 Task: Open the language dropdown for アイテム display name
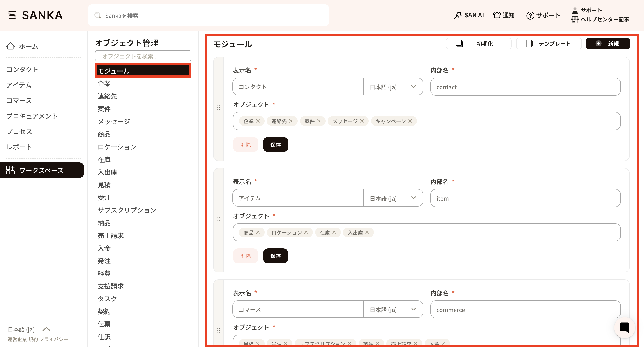[393, 198]
